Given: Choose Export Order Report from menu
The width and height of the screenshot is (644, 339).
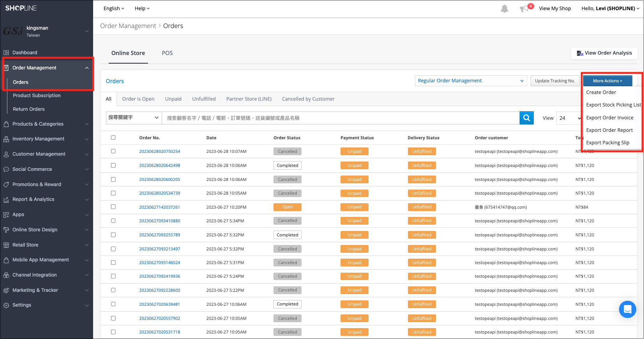Looking at the screenshot, I should click(x=609, y=130).
